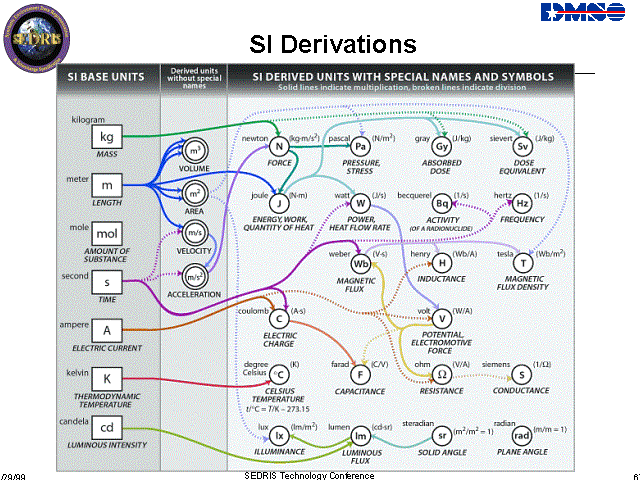Click the ELECTRIC CURRENT label
Screen dimensions: 640x480
[x=107, y=348]
